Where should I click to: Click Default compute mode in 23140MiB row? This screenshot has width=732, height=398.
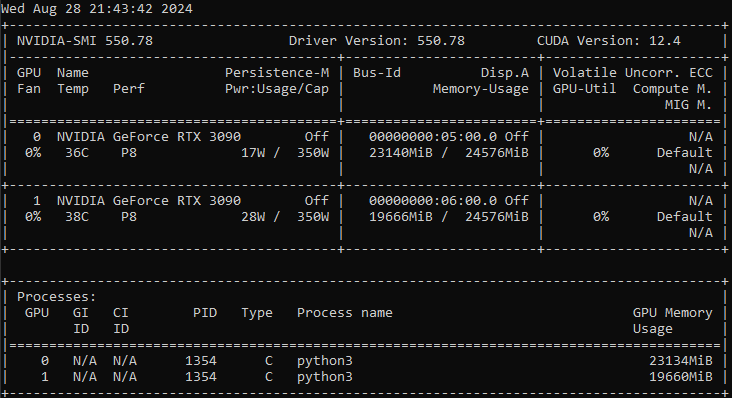[685, 153]
